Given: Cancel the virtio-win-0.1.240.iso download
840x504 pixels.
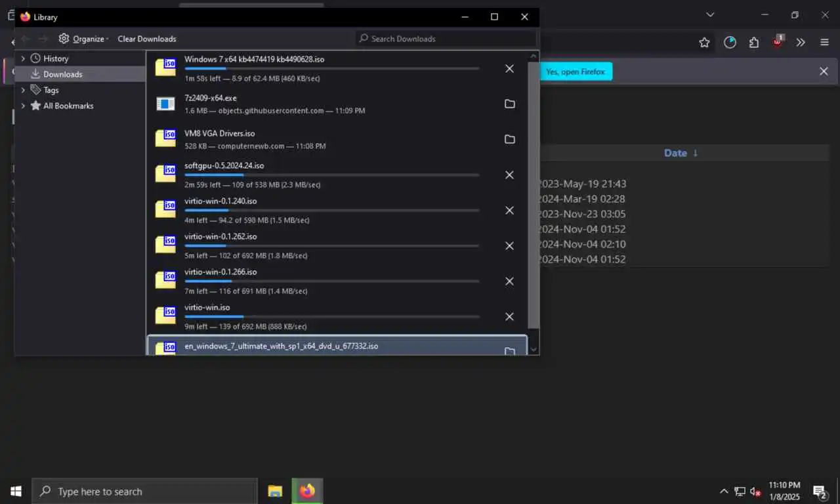Looking at the screenshot, I should click(x=509, y=210).
